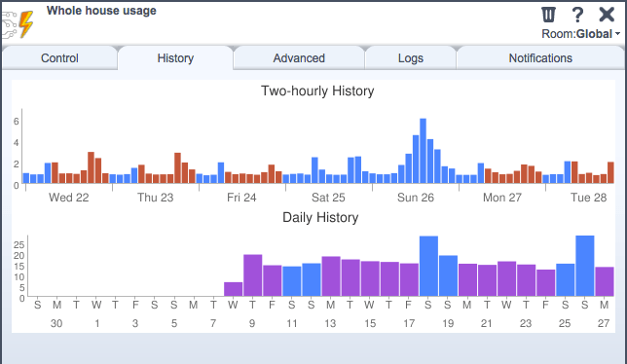Click the tall blue Saturday 18 daily bar
Screen dimensions: 627x364
[428, 266]
